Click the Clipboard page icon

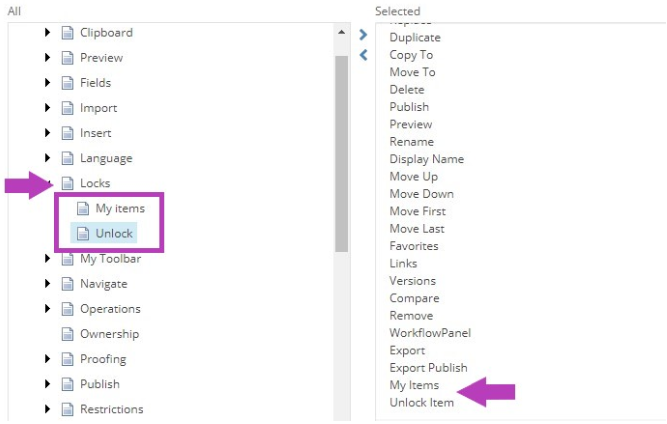coord(68,33)
